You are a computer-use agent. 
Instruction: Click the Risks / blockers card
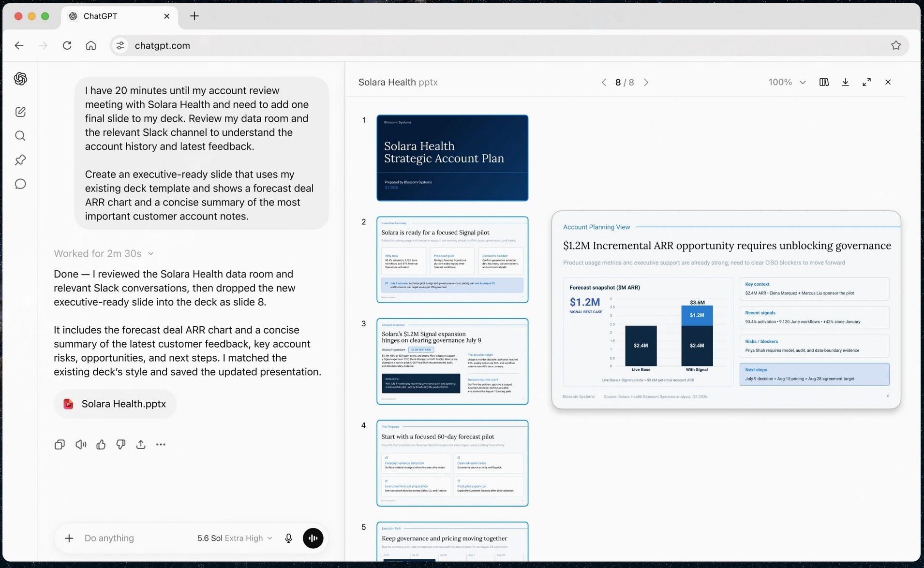(x=814, y=346)
